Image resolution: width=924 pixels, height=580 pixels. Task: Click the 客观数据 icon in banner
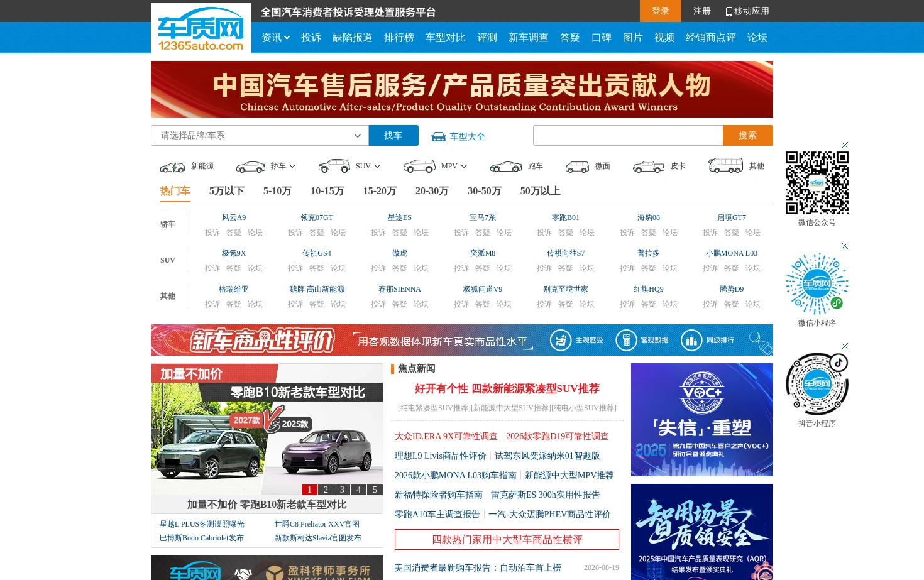626,340
